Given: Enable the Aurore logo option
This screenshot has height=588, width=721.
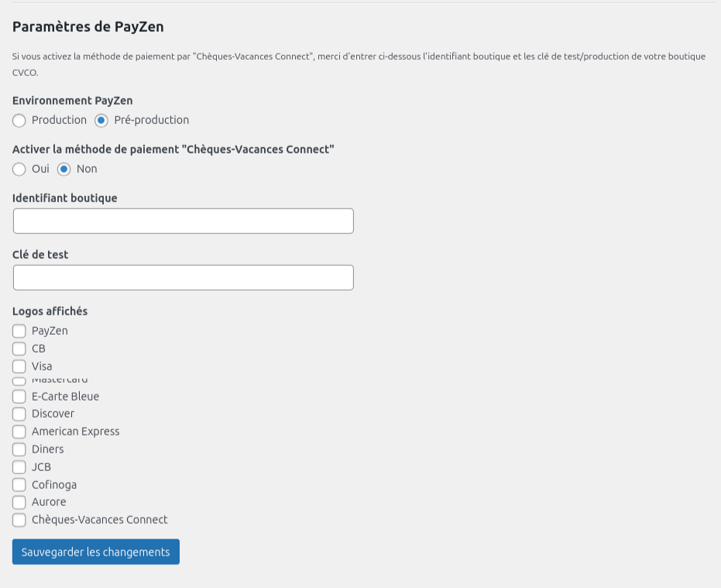Looking at the screenshot, I should (19, 502).
